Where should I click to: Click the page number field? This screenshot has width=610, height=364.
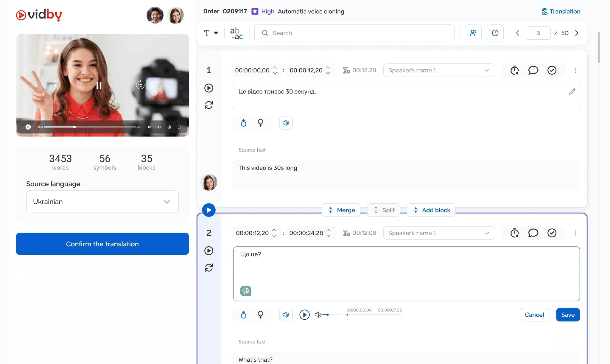click(x=538, y=33)
